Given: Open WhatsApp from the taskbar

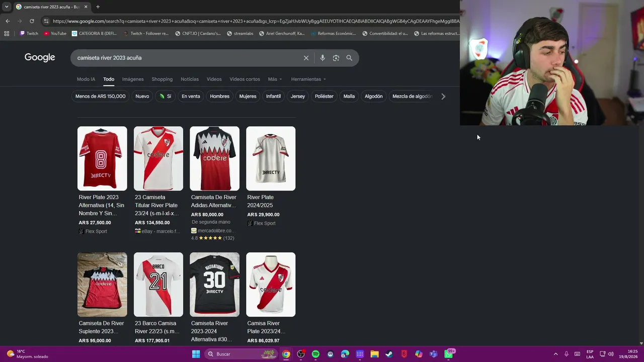Looking at the screenshot, I should (x=448, y=354).
